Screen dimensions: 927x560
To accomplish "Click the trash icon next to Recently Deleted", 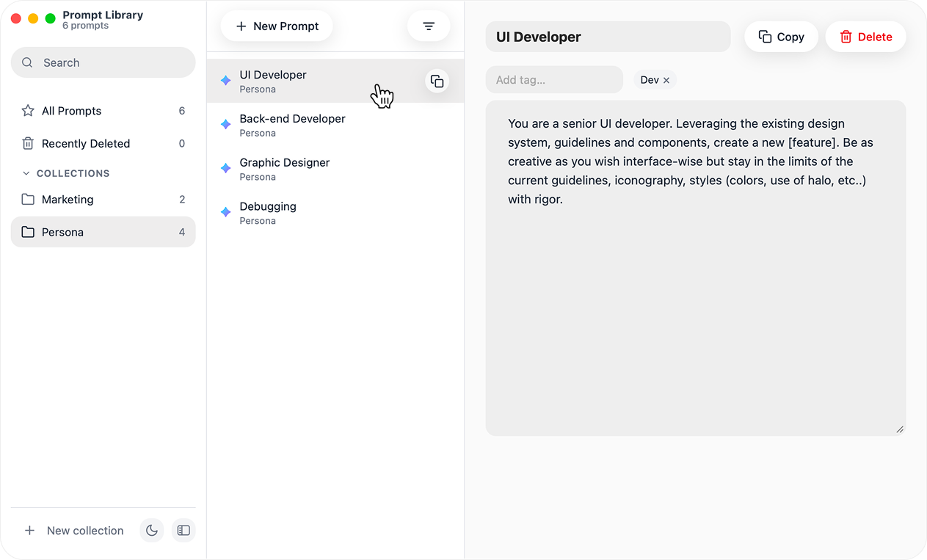I will tap(29, 143).
